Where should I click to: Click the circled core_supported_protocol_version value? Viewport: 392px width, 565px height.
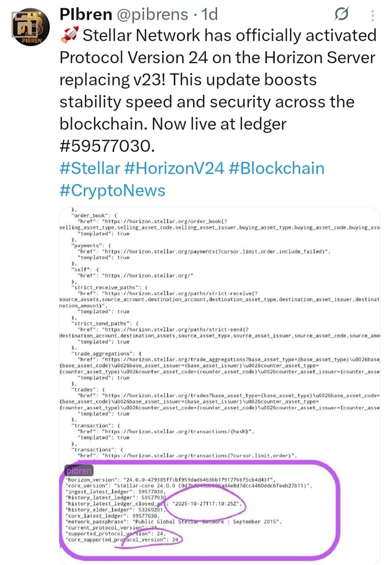(x=175, y=540)
